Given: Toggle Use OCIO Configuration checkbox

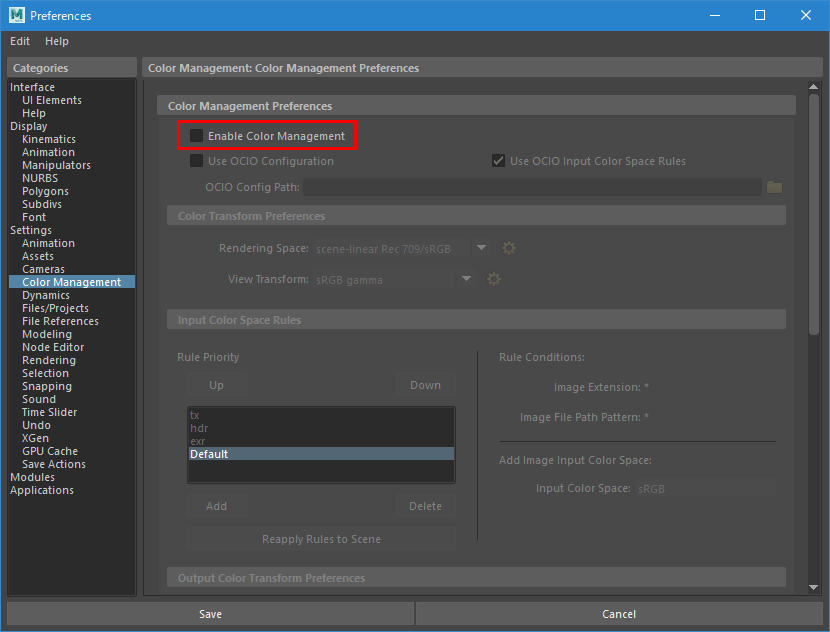Looking at the screenshot, I should coord(197,161).
